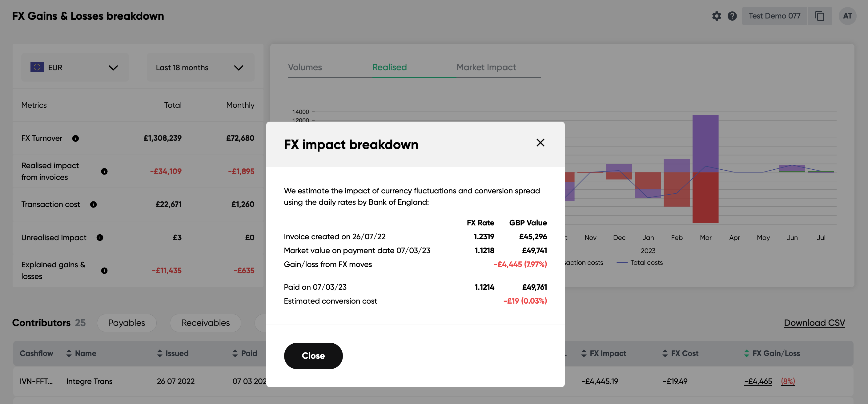Open the help question mark icon

(732, 16)
